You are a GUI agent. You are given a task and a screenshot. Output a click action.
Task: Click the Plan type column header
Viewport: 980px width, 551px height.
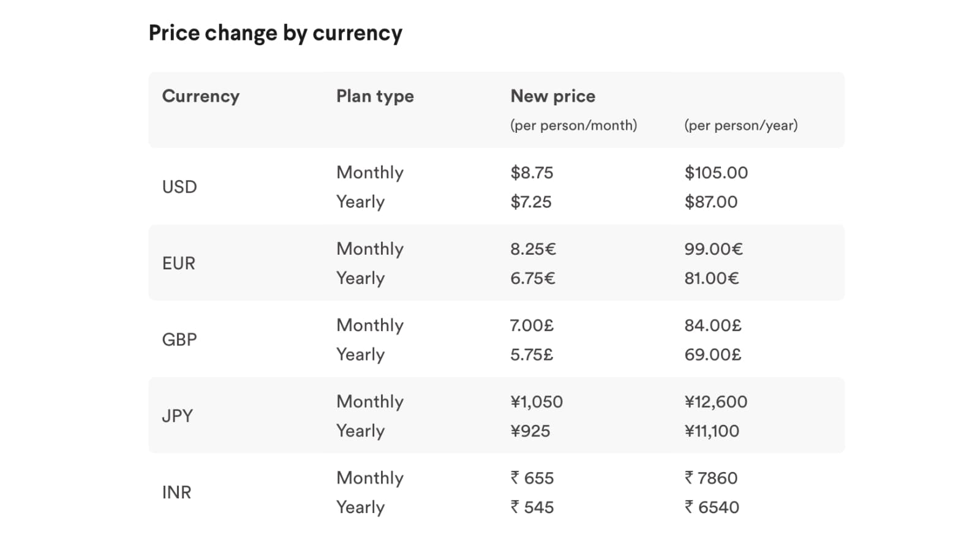click(375, 96)
